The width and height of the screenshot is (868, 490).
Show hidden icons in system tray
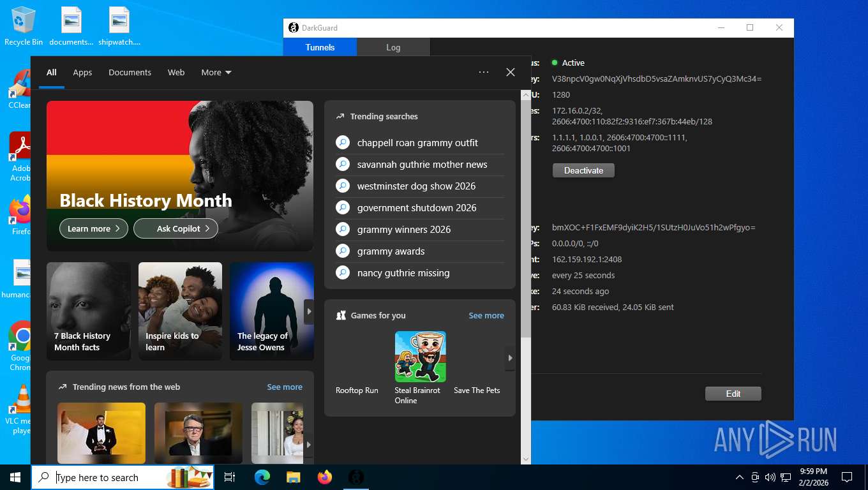[x=740, y=477]
